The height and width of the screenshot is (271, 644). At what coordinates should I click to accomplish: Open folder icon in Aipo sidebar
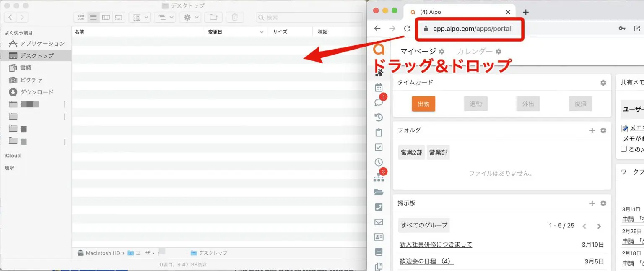[379, 192]
